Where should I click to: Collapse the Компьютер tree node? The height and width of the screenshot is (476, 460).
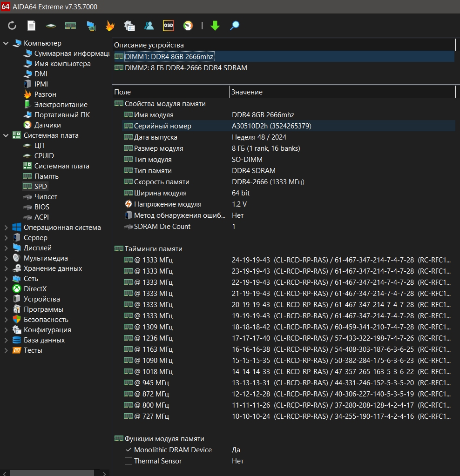click(6, 43)
